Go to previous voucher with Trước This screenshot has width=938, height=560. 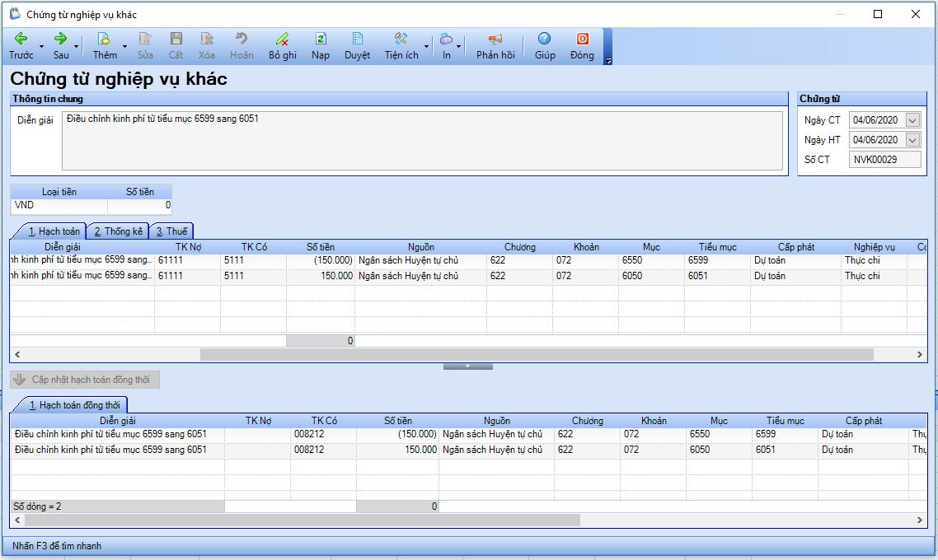coord(21,45)
